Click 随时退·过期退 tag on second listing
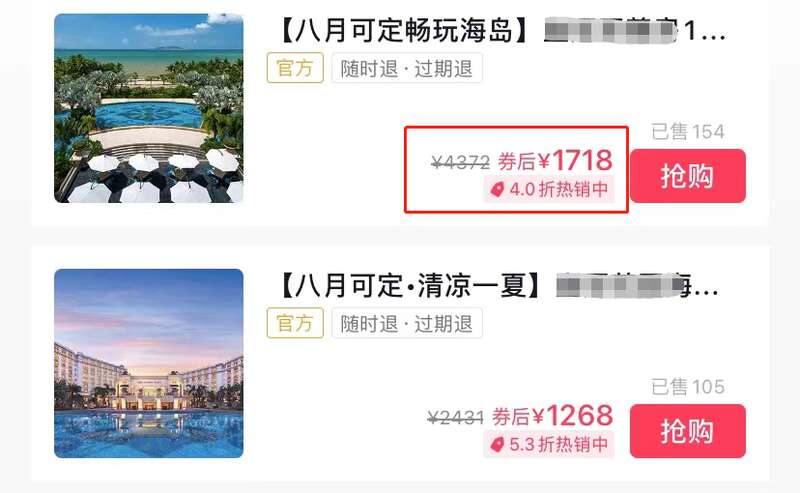 tap(407, 323)
